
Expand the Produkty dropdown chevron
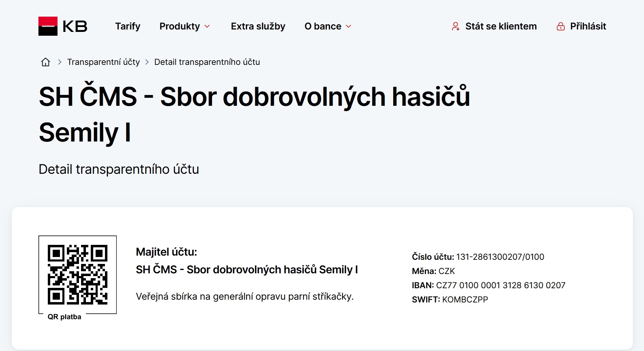(207, 26)
